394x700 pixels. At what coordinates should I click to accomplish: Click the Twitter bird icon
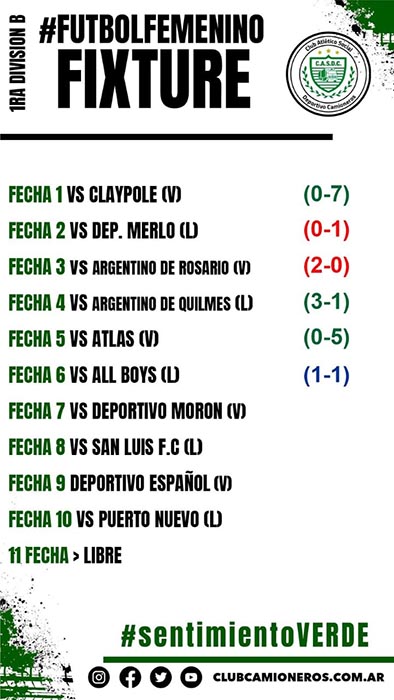(x=161, y=677)
